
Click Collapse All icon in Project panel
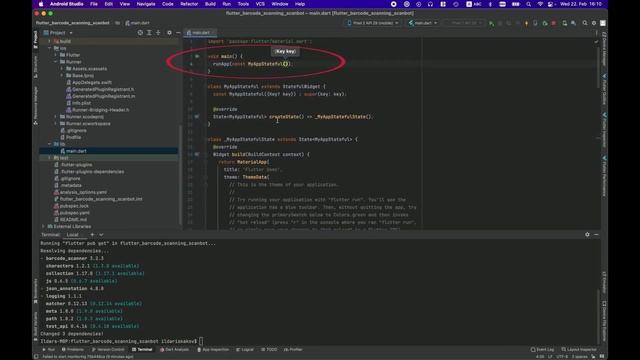tap(158, 33)
